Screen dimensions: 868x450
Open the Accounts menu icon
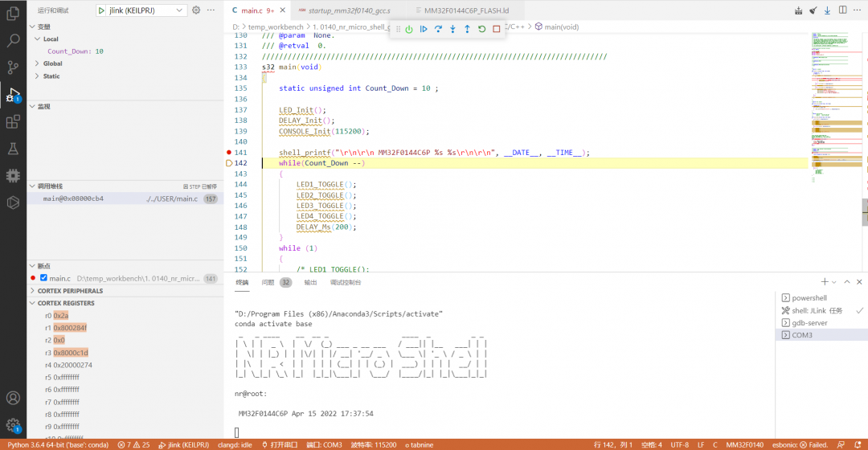13,398
